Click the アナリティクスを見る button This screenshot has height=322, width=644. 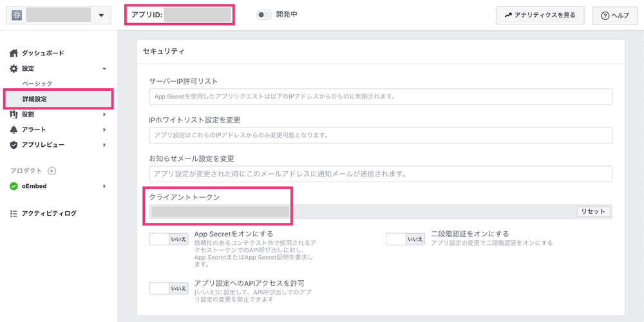[x=540, y=14]
